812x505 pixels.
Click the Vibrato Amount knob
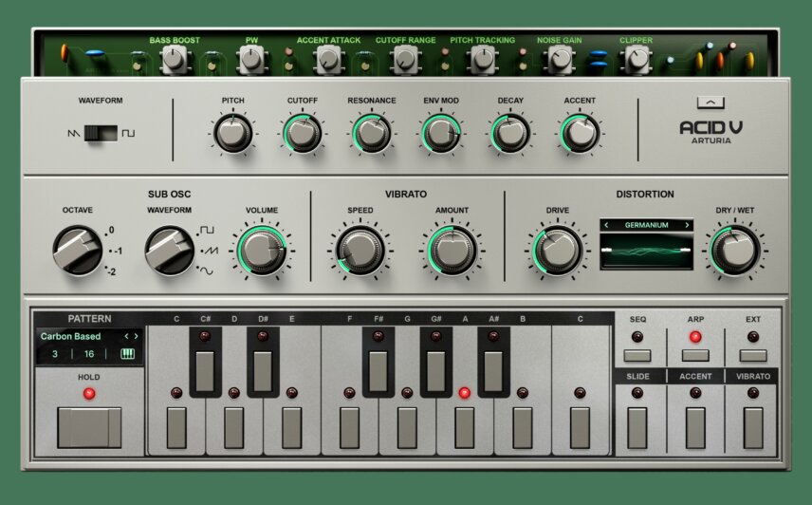tap(452, 251)
